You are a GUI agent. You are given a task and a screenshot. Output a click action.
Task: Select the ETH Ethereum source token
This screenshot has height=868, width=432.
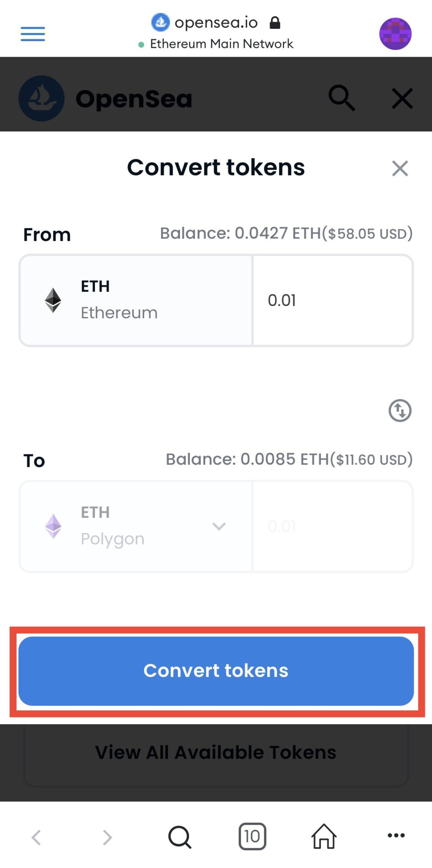pyautogui.click(x=136, y=300)
